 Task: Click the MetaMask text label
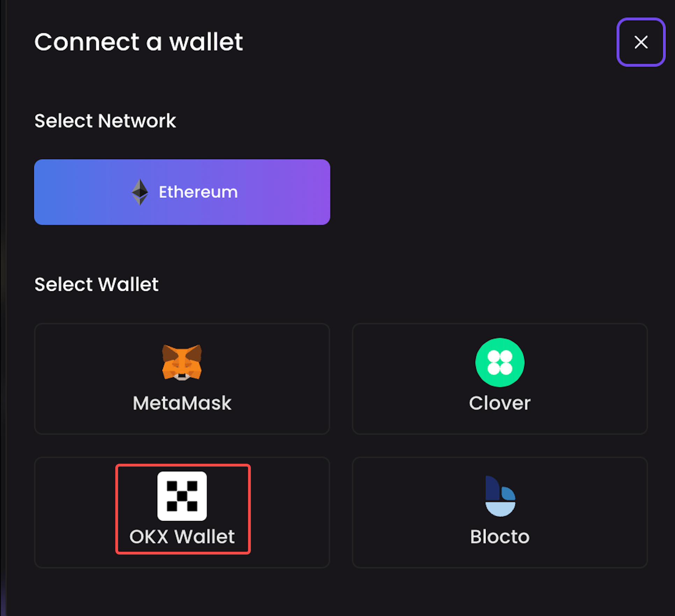click(x=182, y=403)
